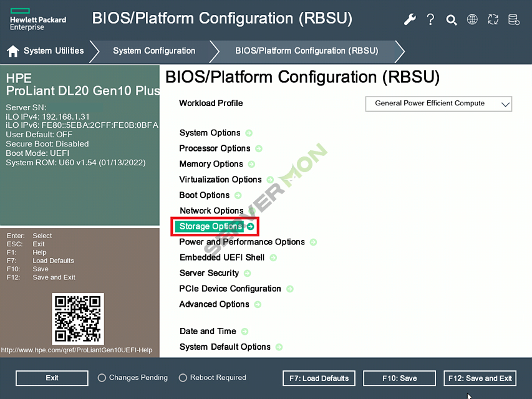Click arrow icon next to Date and Time

pos(244,332)
